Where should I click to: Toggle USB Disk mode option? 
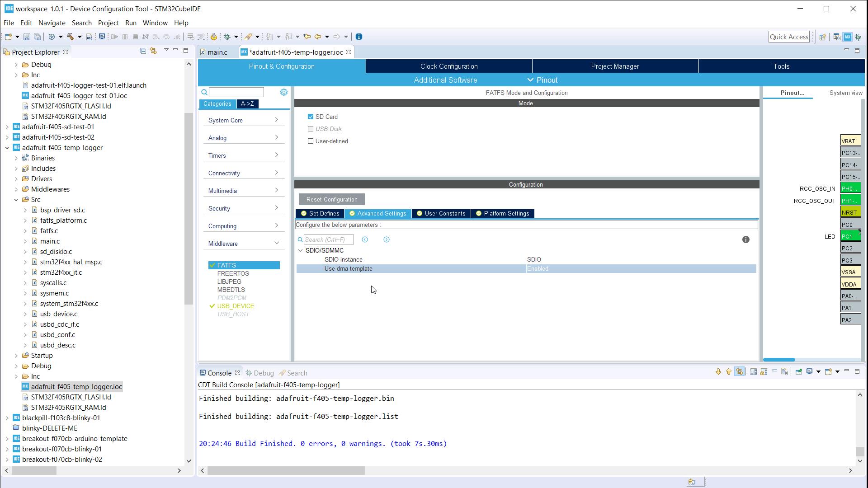(311, 129)
